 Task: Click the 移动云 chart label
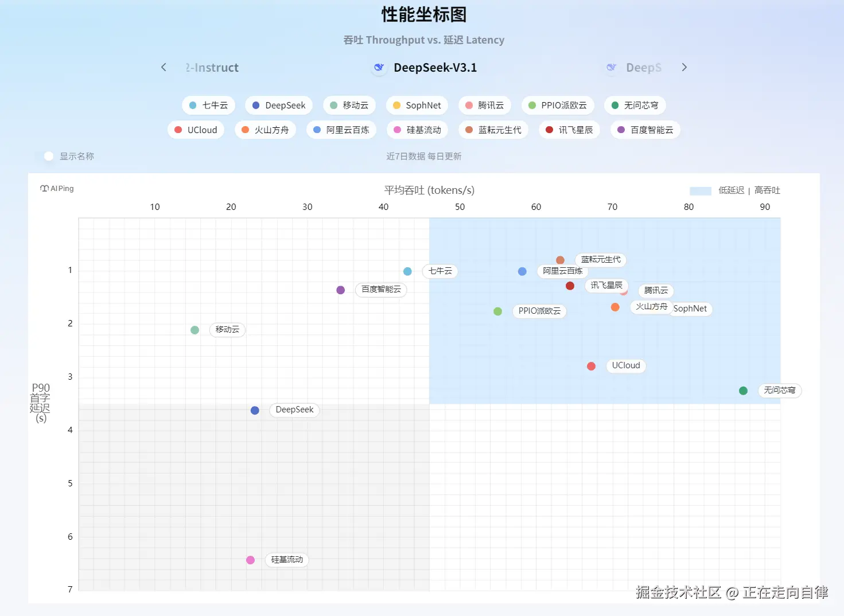click(x=227, y=330)
